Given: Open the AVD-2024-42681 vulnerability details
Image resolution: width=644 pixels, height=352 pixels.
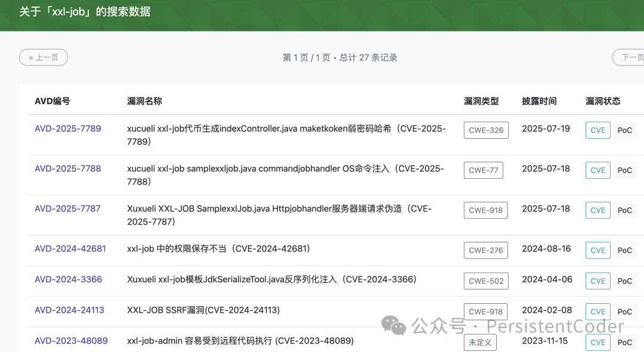Looking at the screenshot, I should (x=70, y=249).
